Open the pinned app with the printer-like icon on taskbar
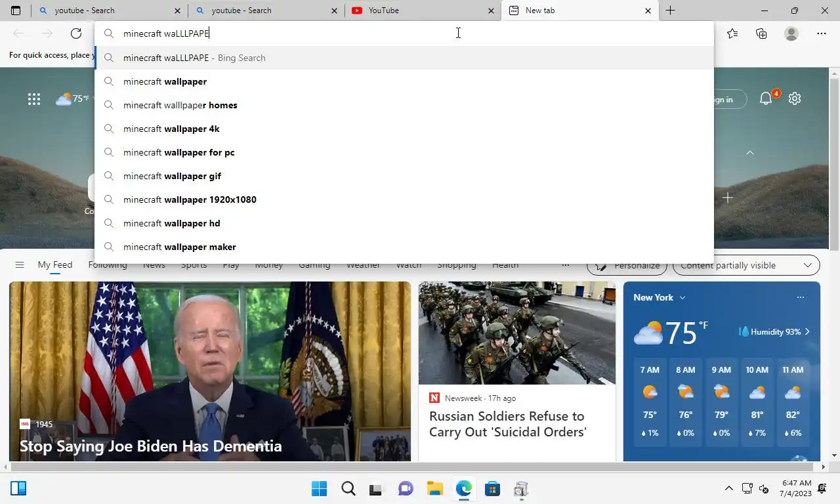Viewport: 840px width, 504px height. [x=521, y=489]
